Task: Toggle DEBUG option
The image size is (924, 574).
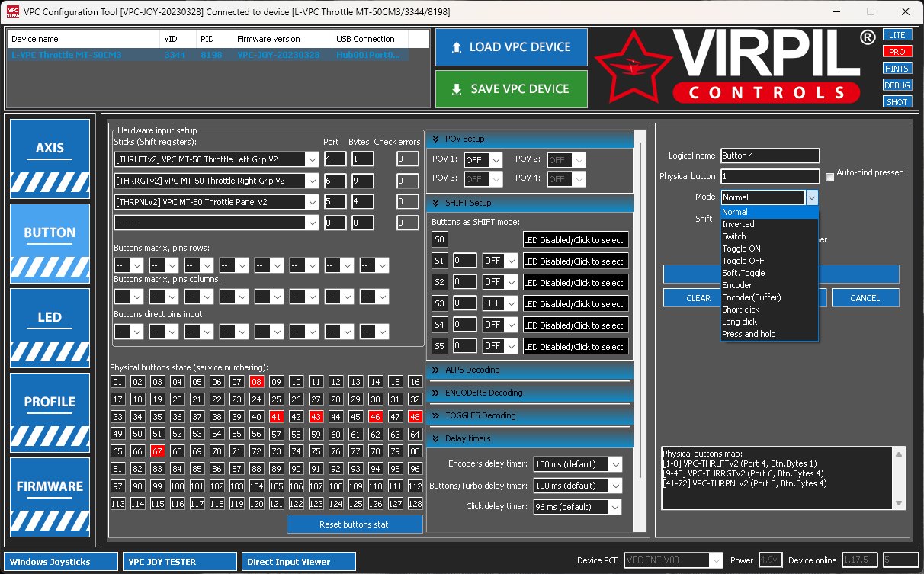Action: (x=897, y=85)
